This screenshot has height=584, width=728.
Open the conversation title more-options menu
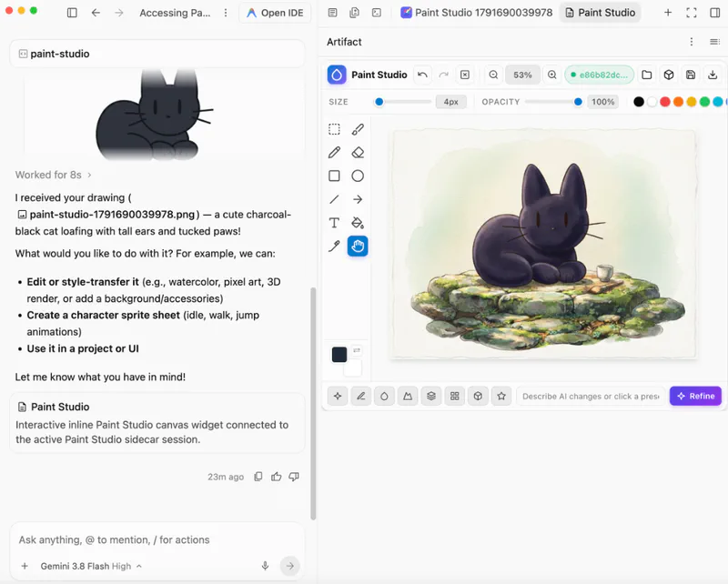pos(226,13)
